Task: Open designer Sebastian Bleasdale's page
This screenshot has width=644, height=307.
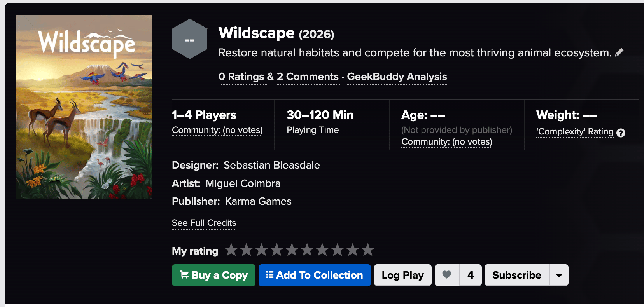Action: pos(271,165)
